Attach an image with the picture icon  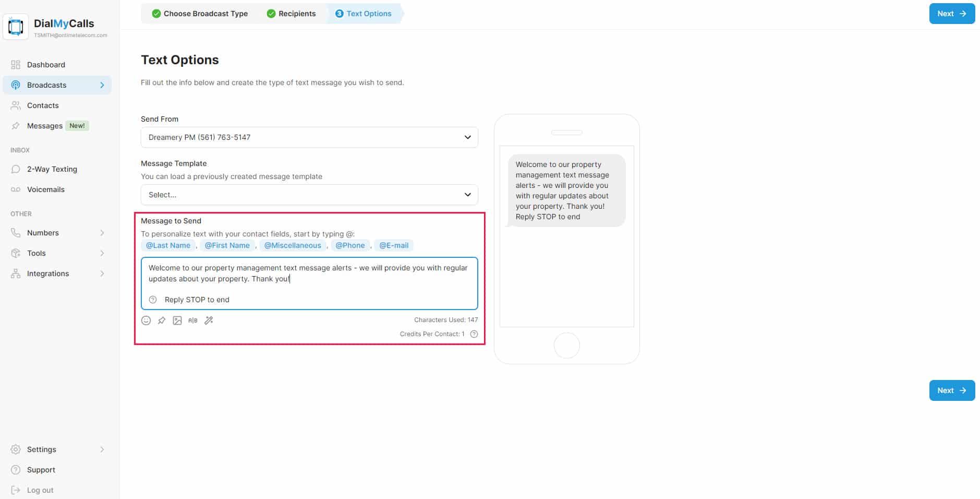[x=177, y=320]
